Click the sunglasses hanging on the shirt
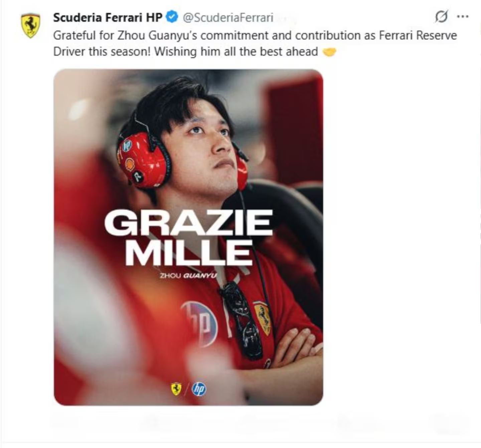 coord(241,321)
